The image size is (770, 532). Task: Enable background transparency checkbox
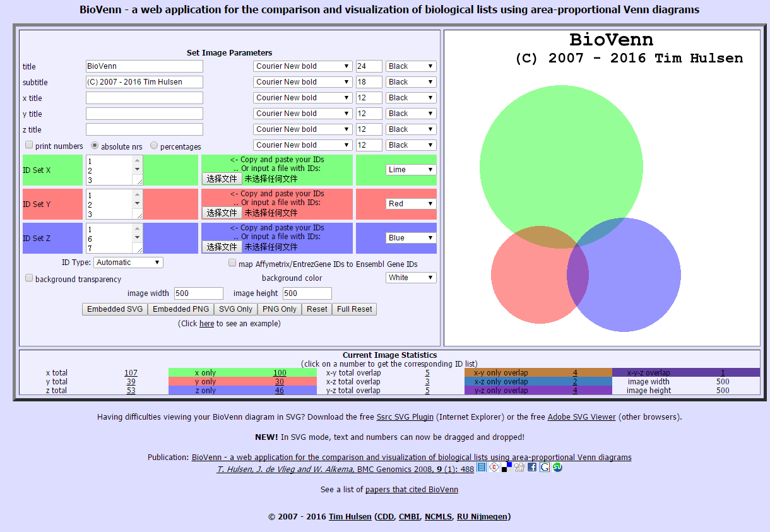pos(29,278)
